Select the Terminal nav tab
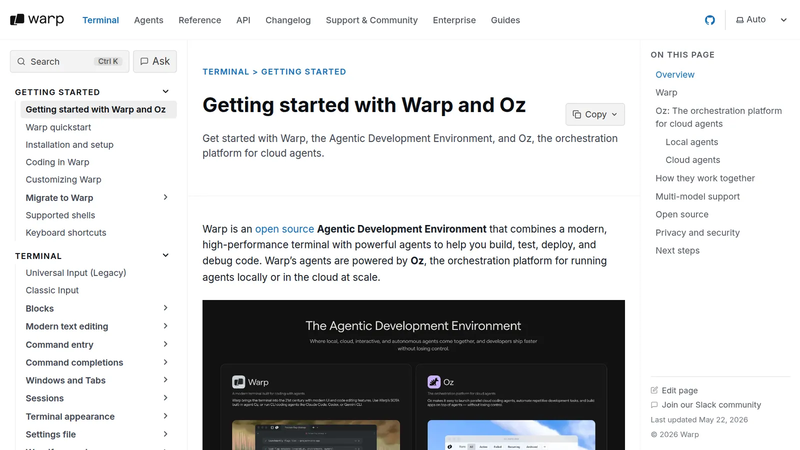 [x=101, y=20]
